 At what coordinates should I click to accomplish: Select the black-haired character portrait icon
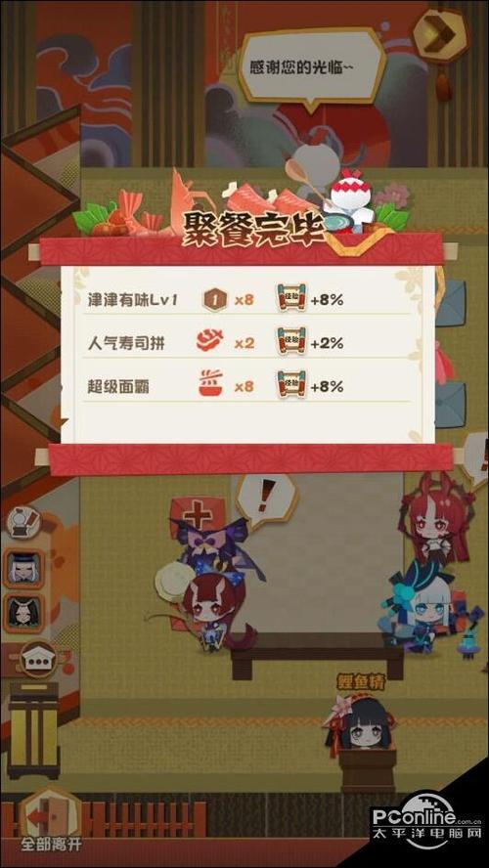point(23,613)
